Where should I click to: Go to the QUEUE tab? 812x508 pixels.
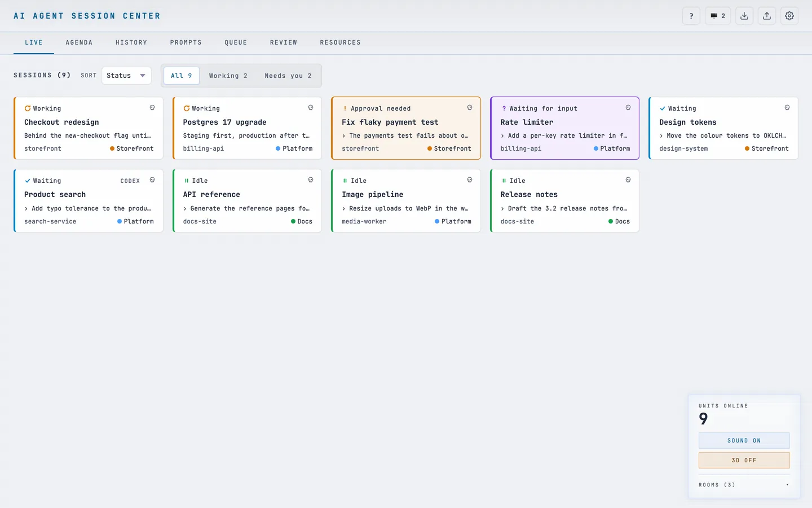click(236, 43)
